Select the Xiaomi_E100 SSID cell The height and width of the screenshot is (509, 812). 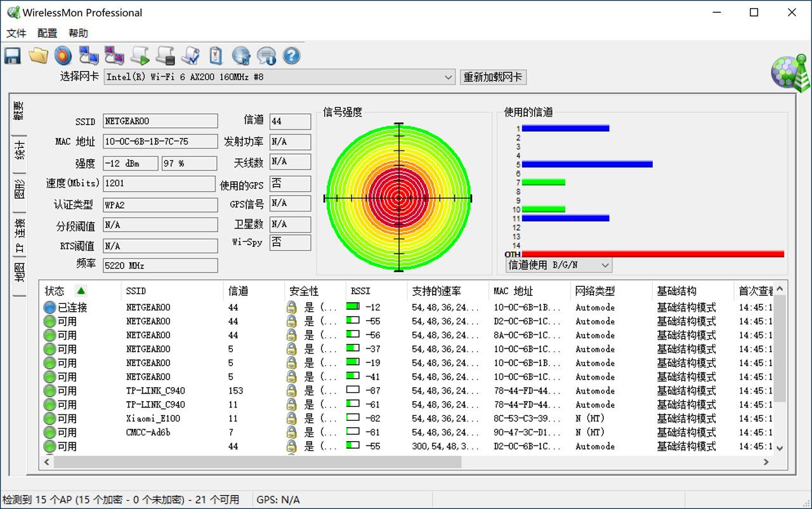click(x=153, y=419)
